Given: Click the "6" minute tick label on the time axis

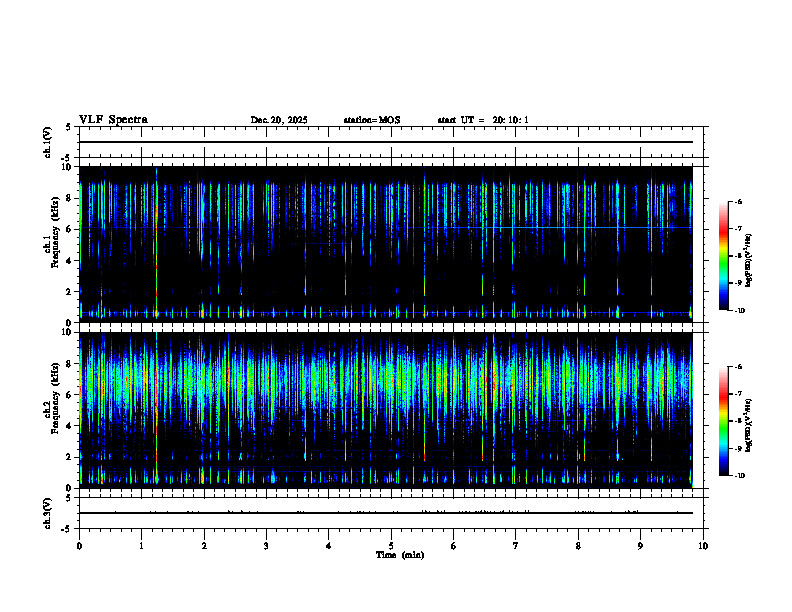Looking at the screenshot, I should (454, 546).
